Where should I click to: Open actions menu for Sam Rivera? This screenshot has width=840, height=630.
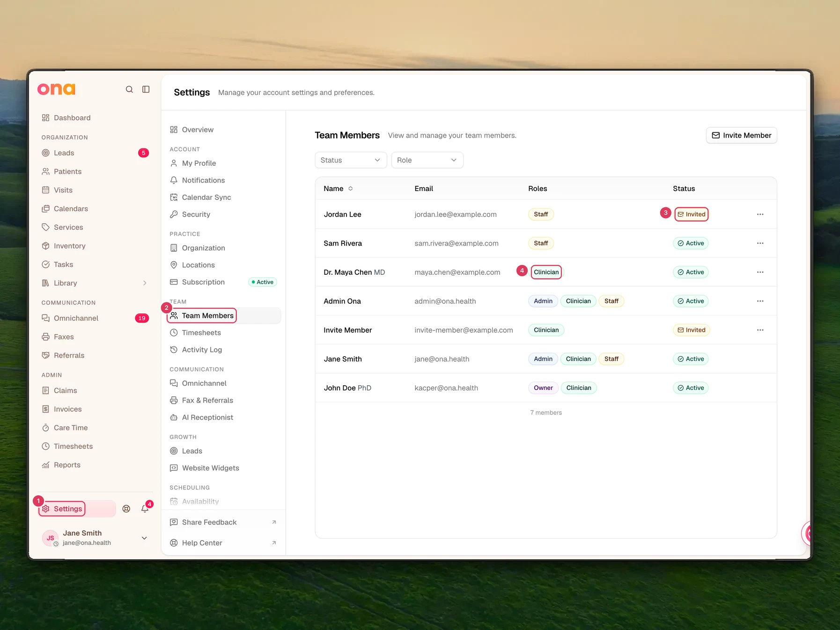pyautogui.click(x=760, y=243)
